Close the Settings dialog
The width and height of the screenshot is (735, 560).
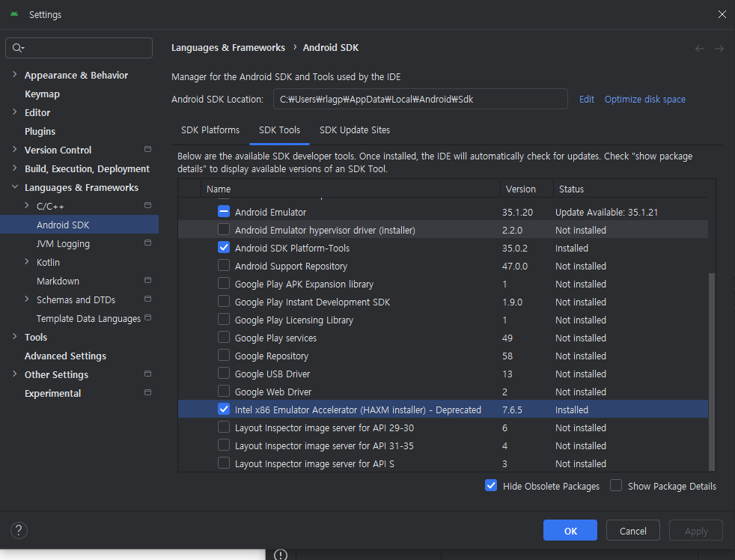click(722, 14)
